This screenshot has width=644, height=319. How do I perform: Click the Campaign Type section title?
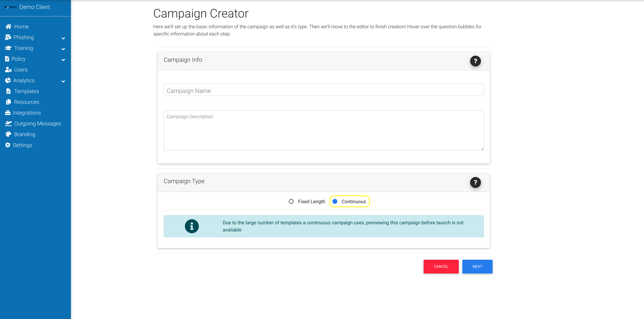[184, 181]
